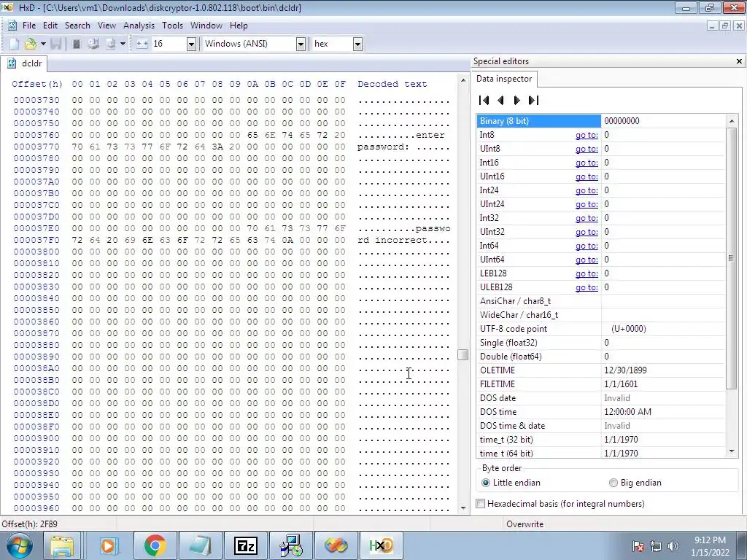Click the taskbar clock showing 9:12 PM
The width and height of the screenshot is (747, 560).
coord(710,545)
